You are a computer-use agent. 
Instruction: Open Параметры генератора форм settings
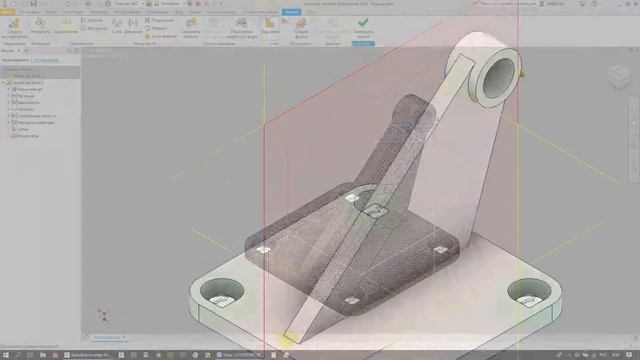click(x=241, y=28)
